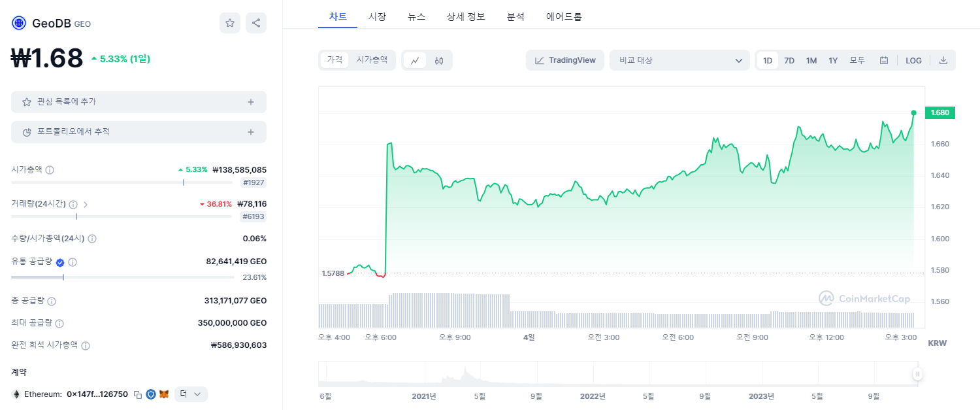Open the 시장 tab
Viewport: 980px width, 410px height.
(377, 16)
